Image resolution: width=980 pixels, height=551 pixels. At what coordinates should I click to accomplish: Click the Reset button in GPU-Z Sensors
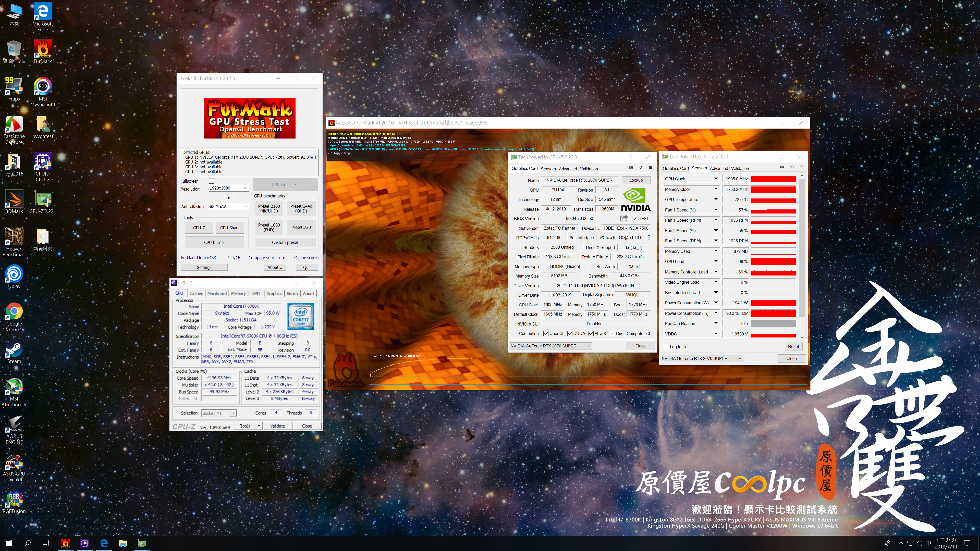pyautogui.click(x=793, y=346)
